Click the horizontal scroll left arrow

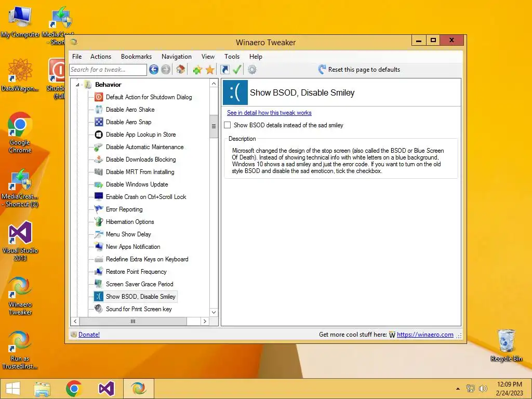pos(75,321)
